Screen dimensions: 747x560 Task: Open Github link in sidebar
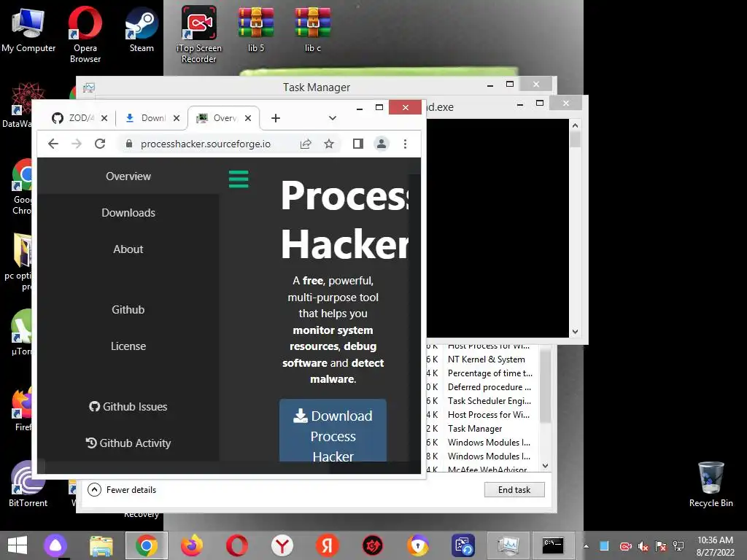(x=128, y=309)
